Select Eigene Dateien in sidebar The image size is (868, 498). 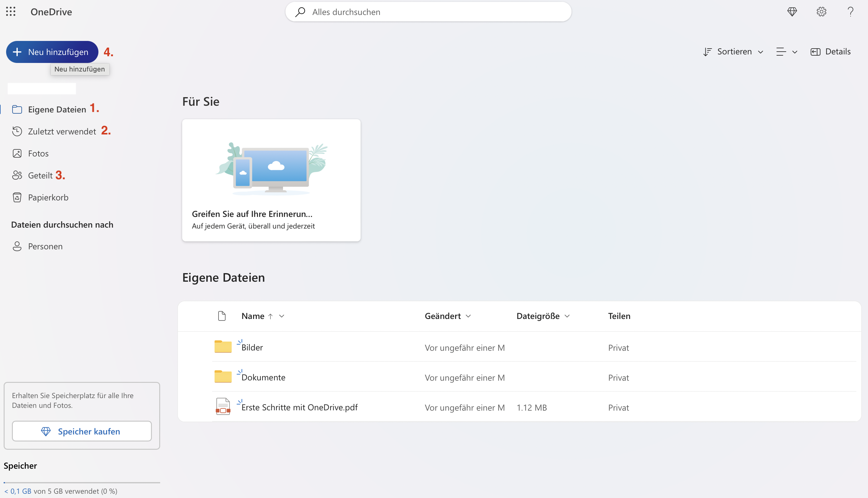click(x=57, y=109)
